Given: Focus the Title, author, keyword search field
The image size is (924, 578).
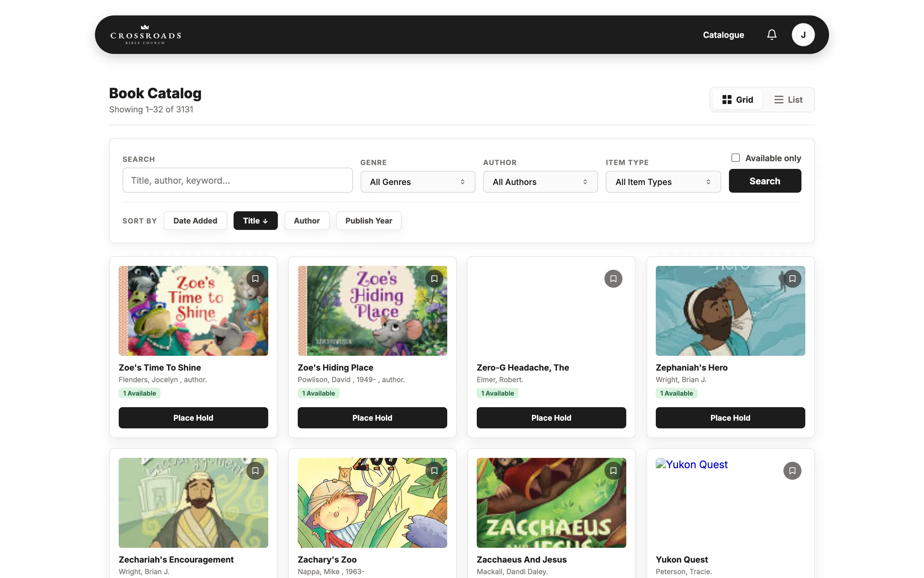Looking at the screenshot, I should (237, 180).
